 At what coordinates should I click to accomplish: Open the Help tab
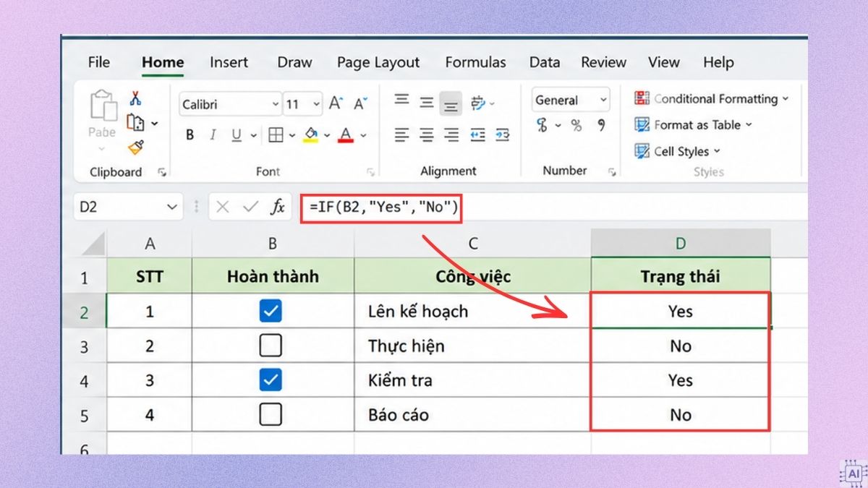(x=718, y=62)
